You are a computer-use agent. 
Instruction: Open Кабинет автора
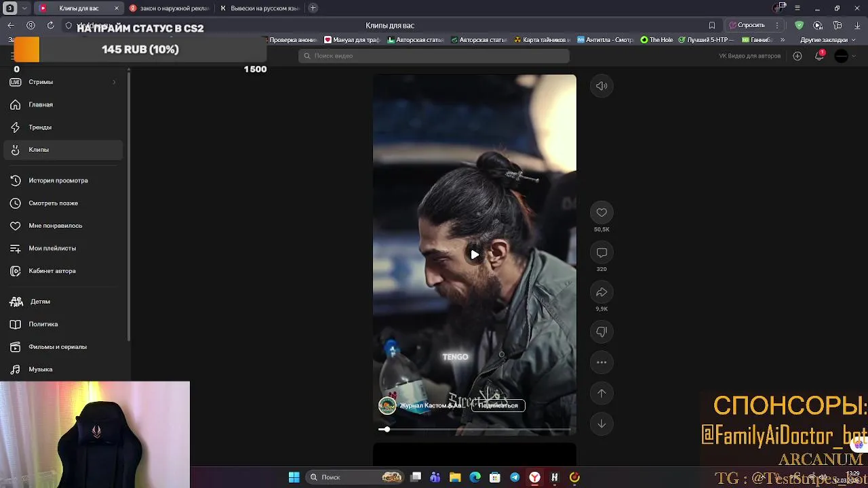click(x=62, y=270)
